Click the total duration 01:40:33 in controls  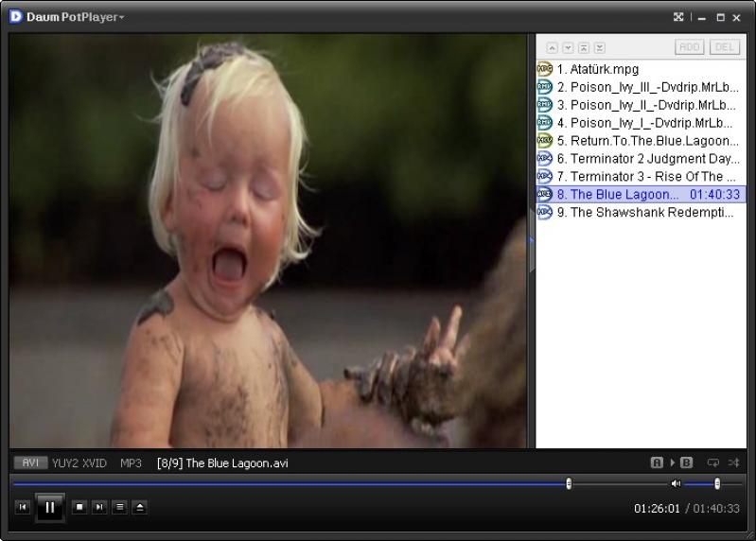coord(716,508)
